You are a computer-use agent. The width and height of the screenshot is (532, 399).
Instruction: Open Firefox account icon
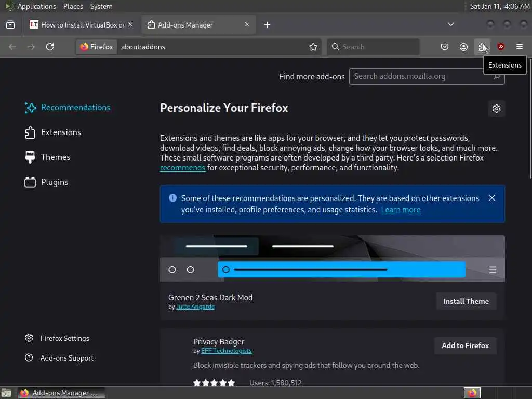[x=463, y=47]
